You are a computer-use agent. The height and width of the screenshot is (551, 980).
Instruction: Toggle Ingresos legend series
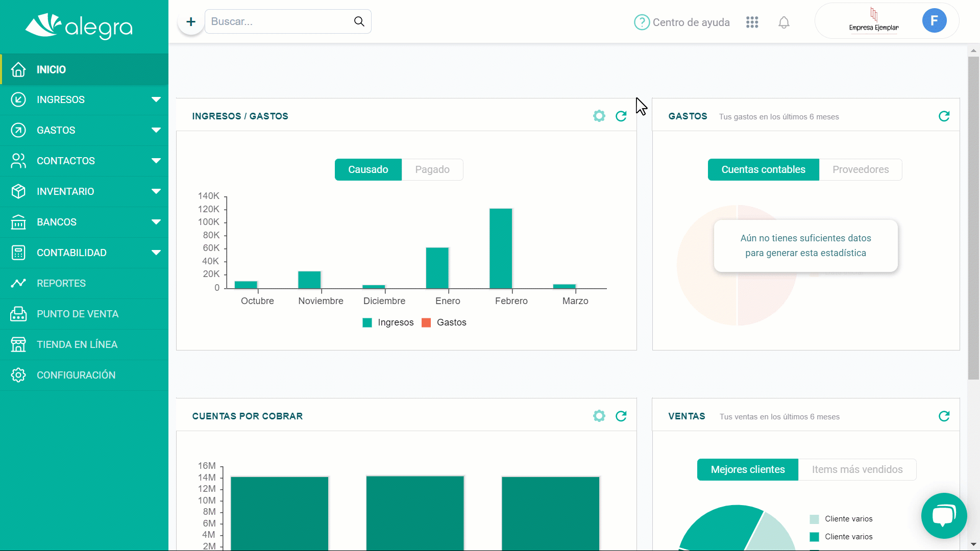pos(388,322)
